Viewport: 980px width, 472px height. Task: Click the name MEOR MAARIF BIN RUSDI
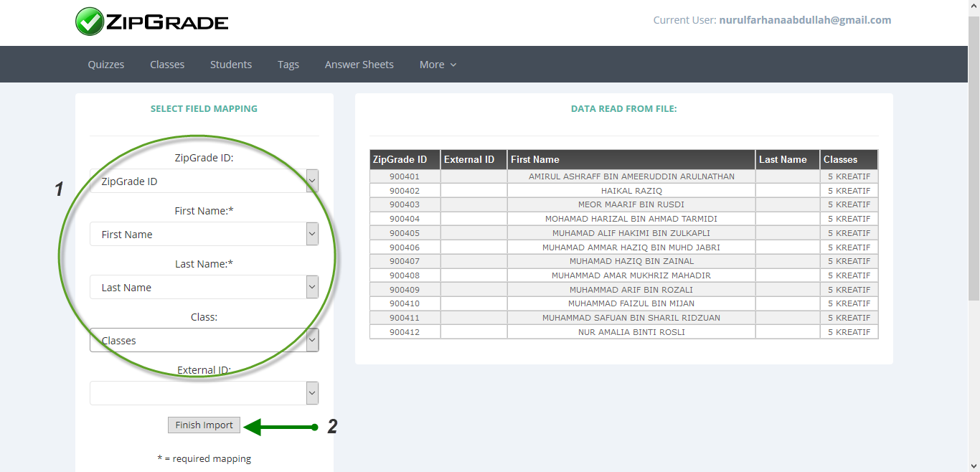[631, 204]
